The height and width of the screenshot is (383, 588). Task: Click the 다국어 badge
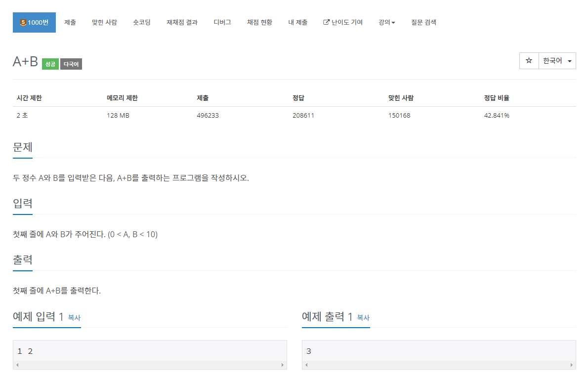coord(71,64)
